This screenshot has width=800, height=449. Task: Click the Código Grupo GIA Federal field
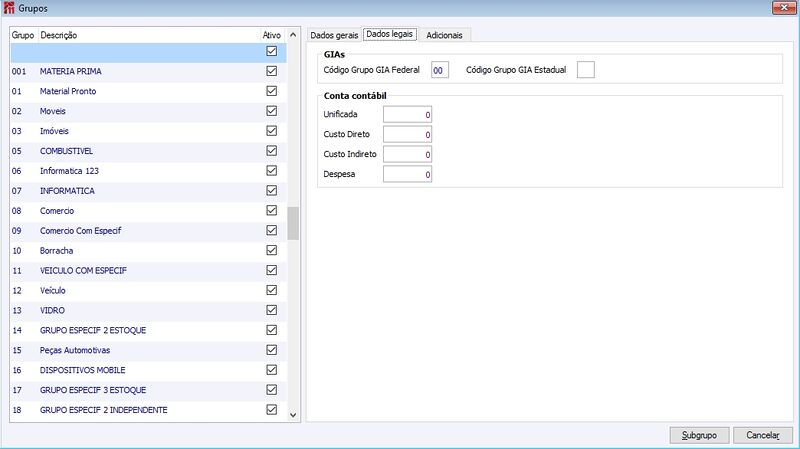(440, 70)
